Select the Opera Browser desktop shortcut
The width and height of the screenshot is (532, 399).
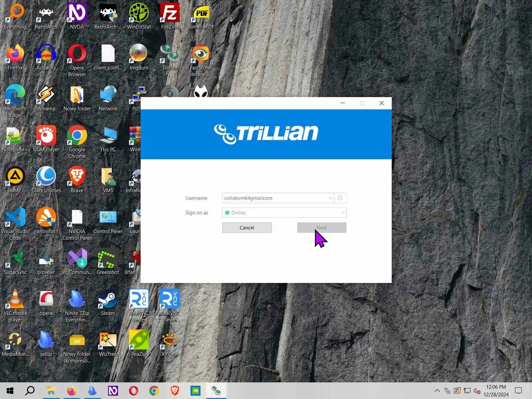(x=77, y=61)
